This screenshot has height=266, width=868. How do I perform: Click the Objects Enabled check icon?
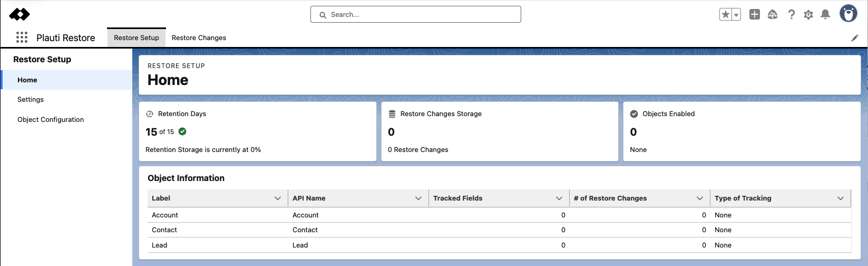[x=634, y=114]
